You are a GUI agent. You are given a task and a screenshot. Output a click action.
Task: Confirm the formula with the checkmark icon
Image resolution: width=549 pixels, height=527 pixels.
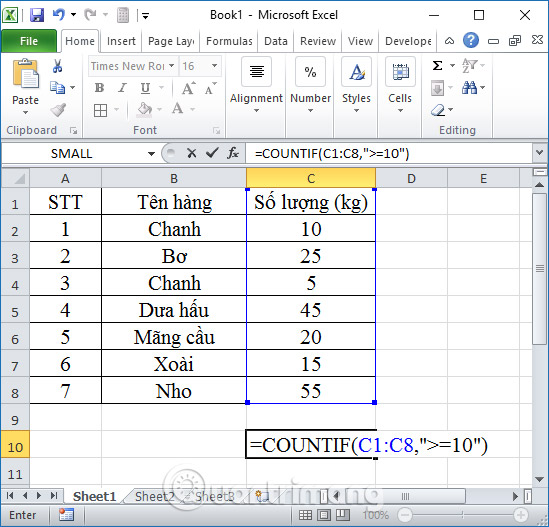[212, 153]
